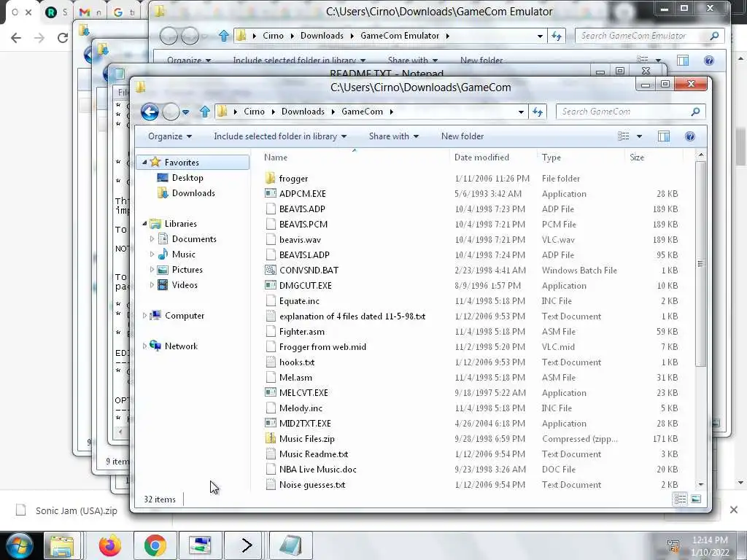Open the Share with dropdown in GameCom window
Viewport: 747px width, 560px height.
(x=393, y=136)
